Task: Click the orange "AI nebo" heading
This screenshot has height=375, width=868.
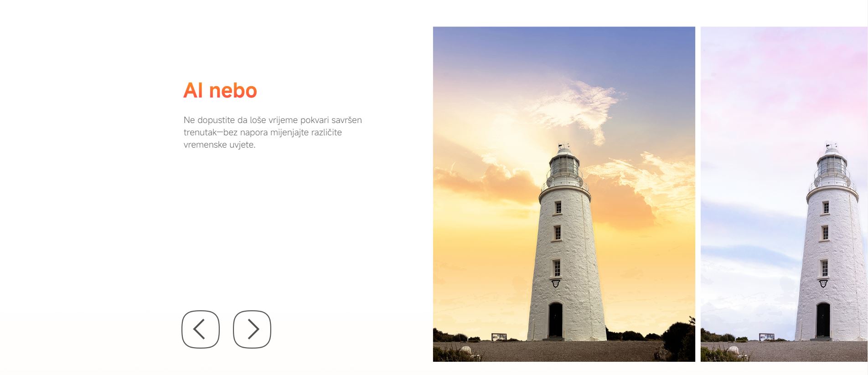Action: pos(220,90)
